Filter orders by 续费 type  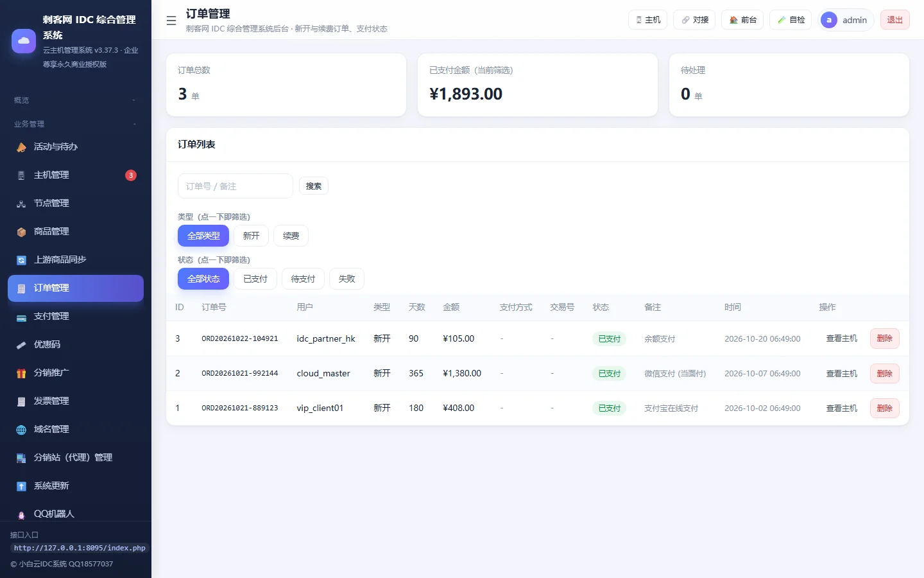pos(291,236)
